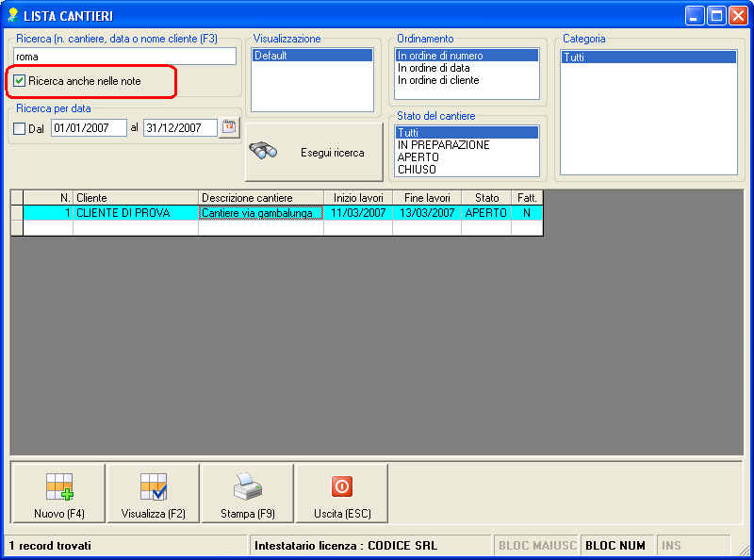Click the row selector of record 1

pyautogui.click(x=17, y=213)
